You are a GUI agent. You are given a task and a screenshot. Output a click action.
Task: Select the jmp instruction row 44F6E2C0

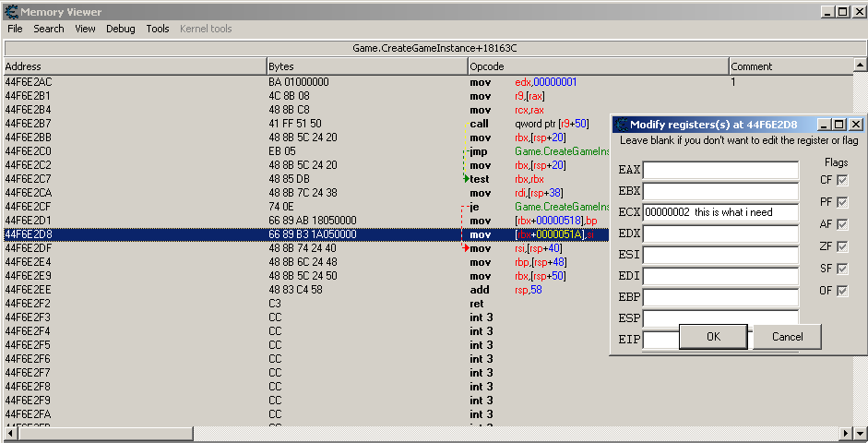pyautogui.click(x=307, y=151)
